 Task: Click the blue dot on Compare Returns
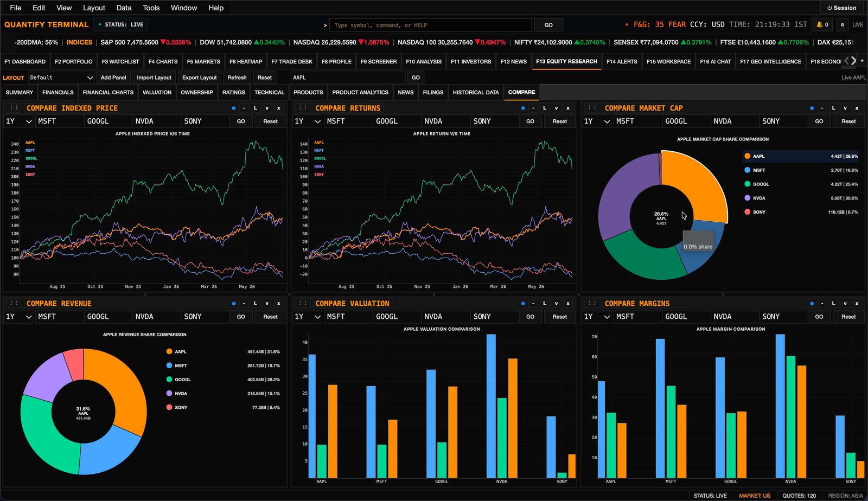pyautogui.click(x=523, y=108)
